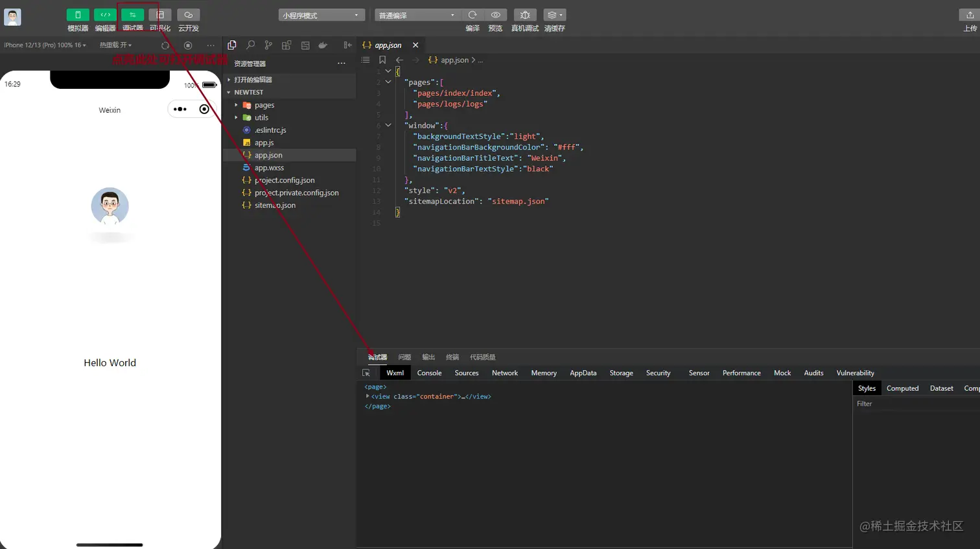The width and height of the screenshot is (980, 549).
Task: Click the 编译 compile refresh icon
Action: pyautogui.click(x=472, y=15)
